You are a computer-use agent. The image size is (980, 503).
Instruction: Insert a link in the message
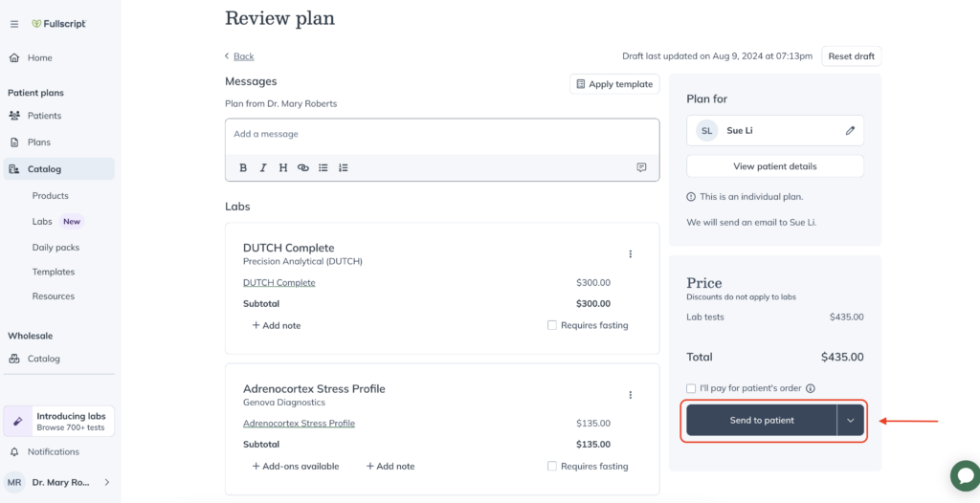(303, 167)
